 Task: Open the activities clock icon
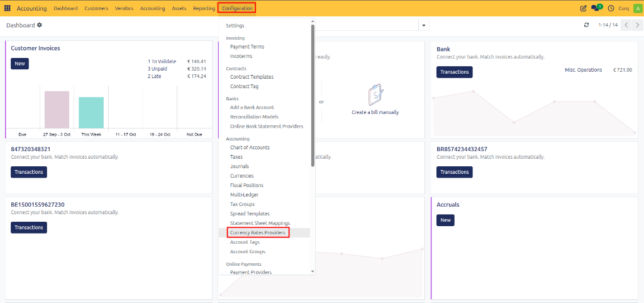pyautogui.click(x=611, y=8)
